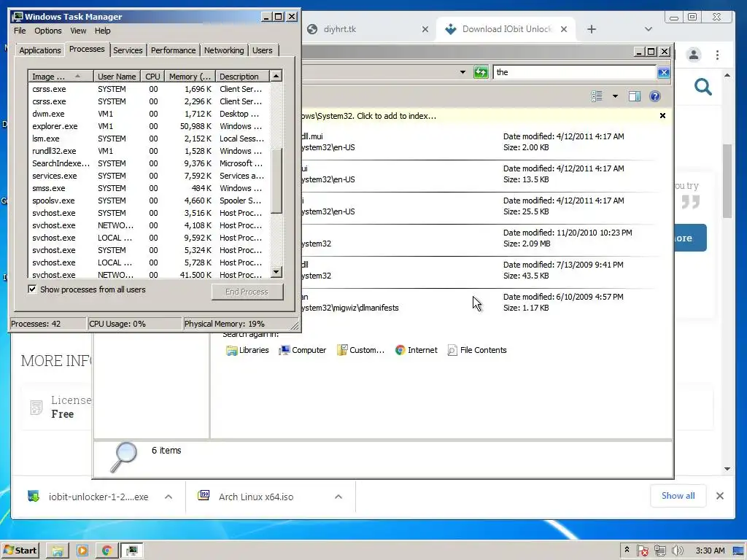This screenshot has height=560, width=747.
Task: Switch to the Performance tab
Action: pyautogui.click(x=174, y=50)
